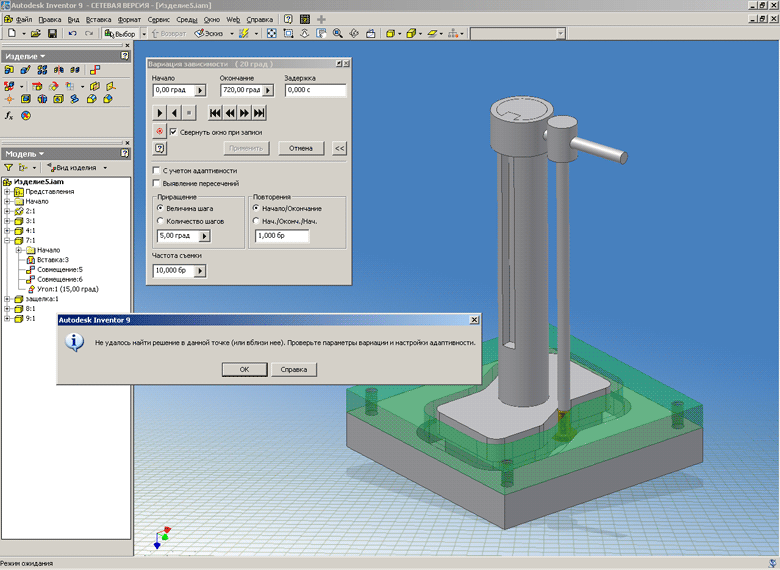Open the Справка menu
The height and width of the screenshot is (570, 780).
coord(260,19)
